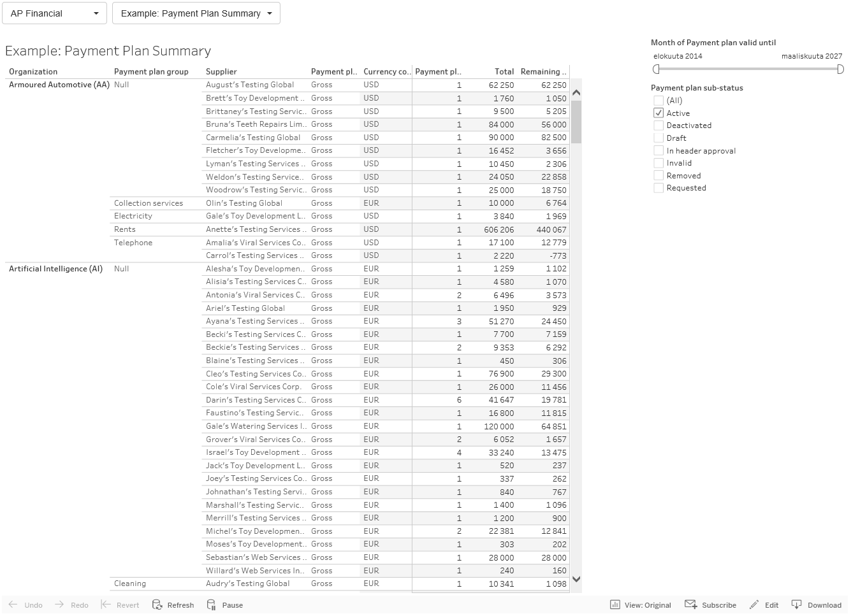Check the (All) sub-status checkbox

point(658,101)
